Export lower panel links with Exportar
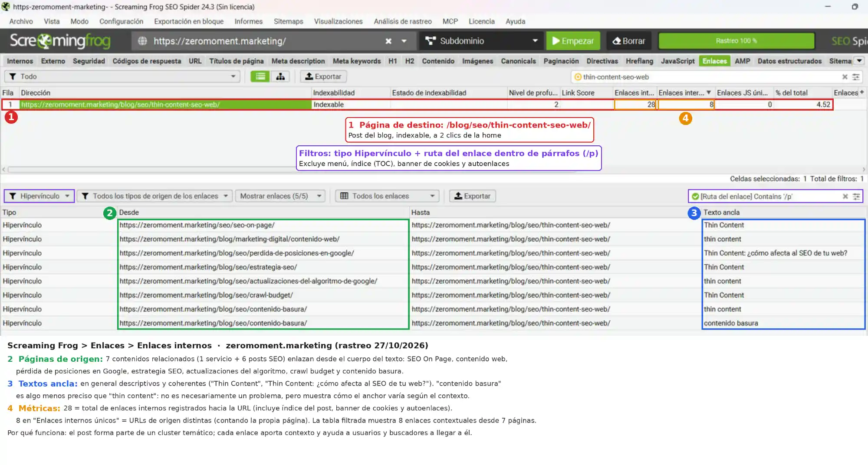This screenshot has height=465, width=868. pos(472,196)
